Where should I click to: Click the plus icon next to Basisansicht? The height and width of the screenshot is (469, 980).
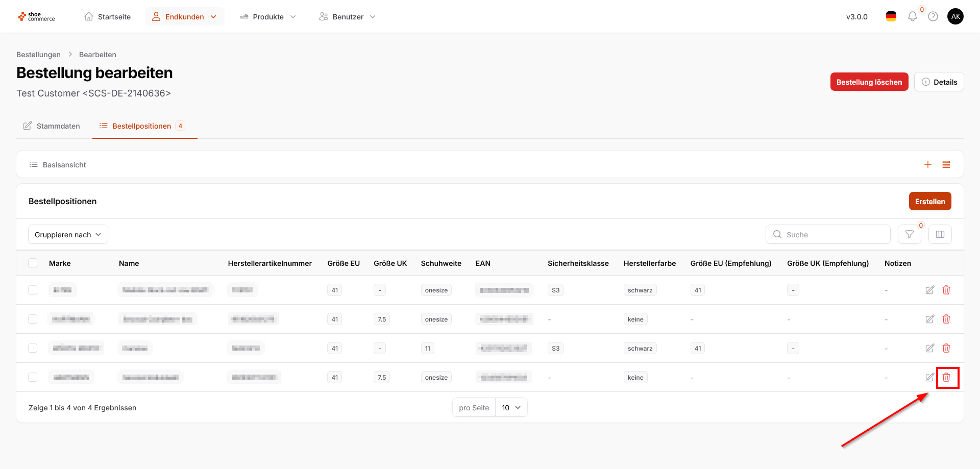tap(927, 164)
